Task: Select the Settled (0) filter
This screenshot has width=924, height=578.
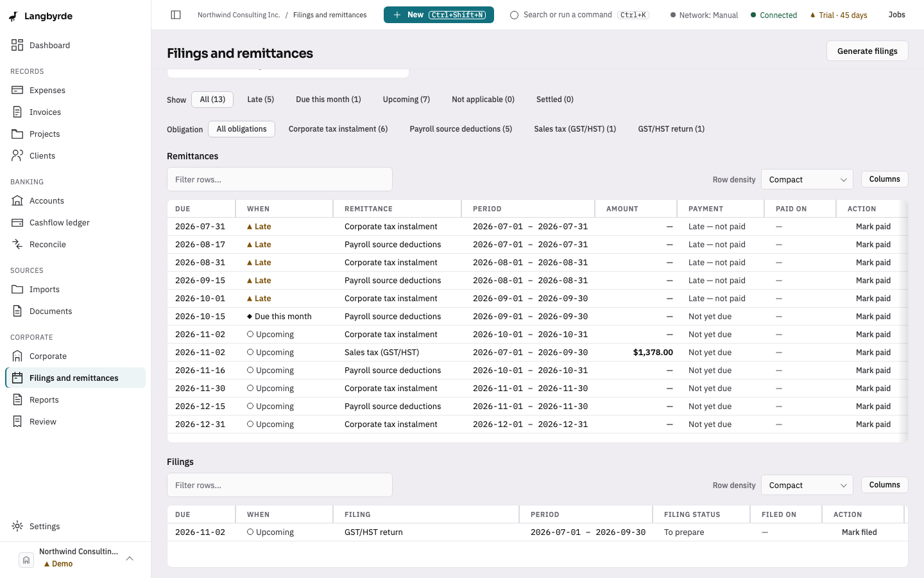Action: (555, 100)
